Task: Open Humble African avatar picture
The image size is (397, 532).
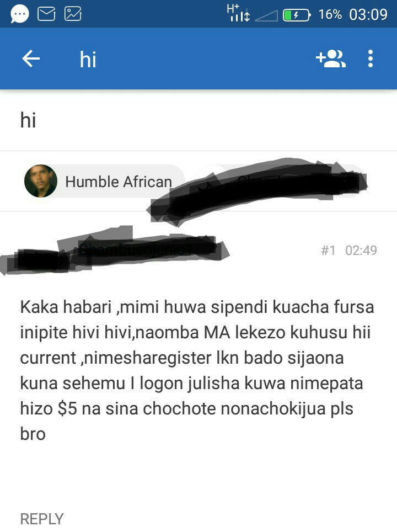Action: click(x=41, y=181)
